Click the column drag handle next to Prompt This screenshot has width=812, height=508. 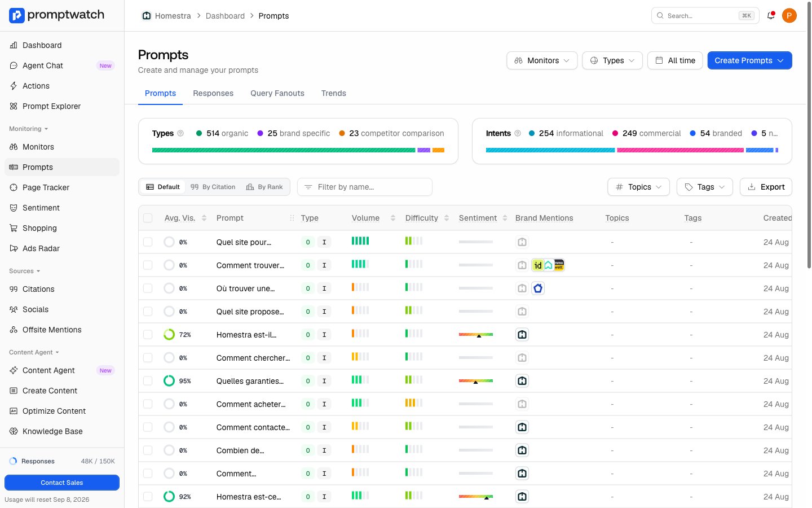[292, 218]
